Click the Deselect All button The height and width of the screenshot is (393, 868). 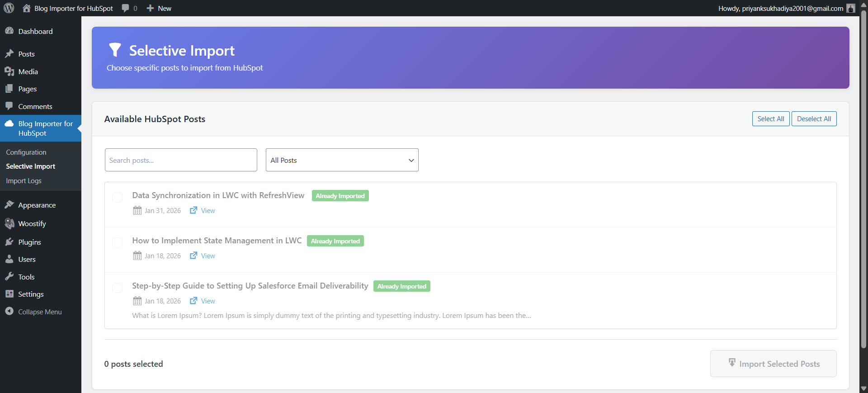(814, 119)
